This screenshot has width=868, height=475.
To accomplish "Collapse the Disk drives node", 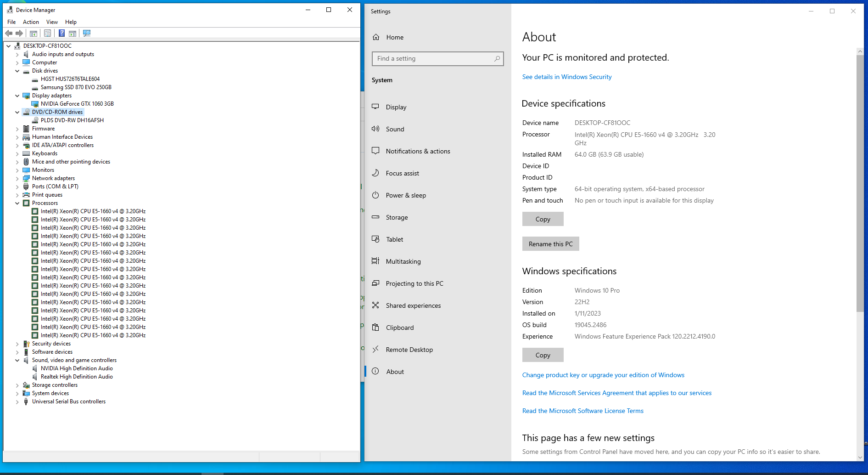I will tap(17, 71).
